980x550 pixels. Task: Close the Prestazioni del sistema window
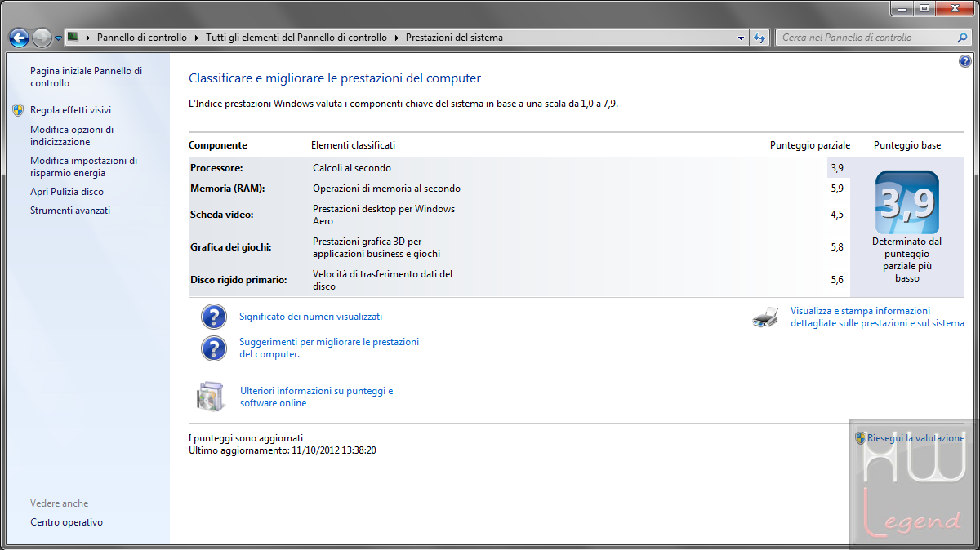click(x=954, y=8)
